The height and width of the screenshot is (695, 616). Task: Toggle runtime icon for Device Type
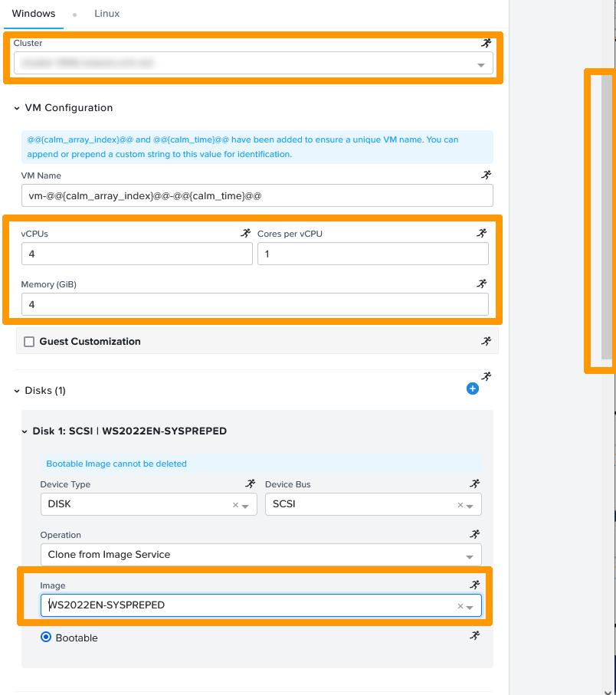[250, 484]
